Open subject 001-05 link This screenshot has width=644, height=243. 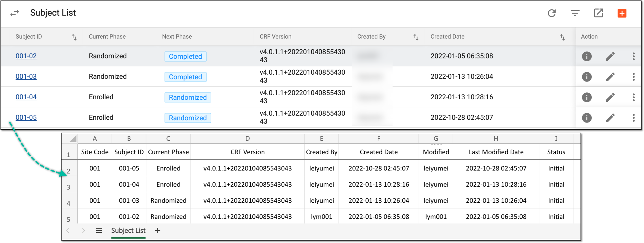pos(26,118)
